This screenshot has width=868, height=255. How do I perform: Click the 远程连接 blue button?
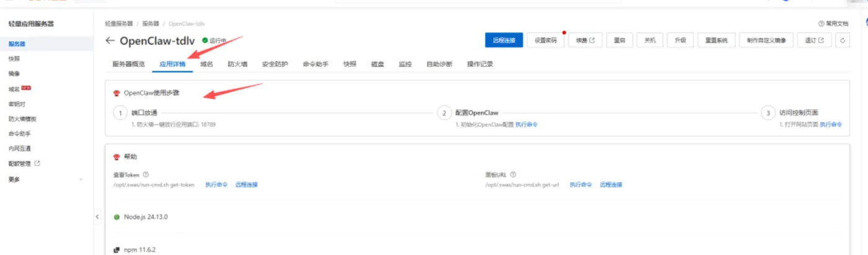[504, 40]
